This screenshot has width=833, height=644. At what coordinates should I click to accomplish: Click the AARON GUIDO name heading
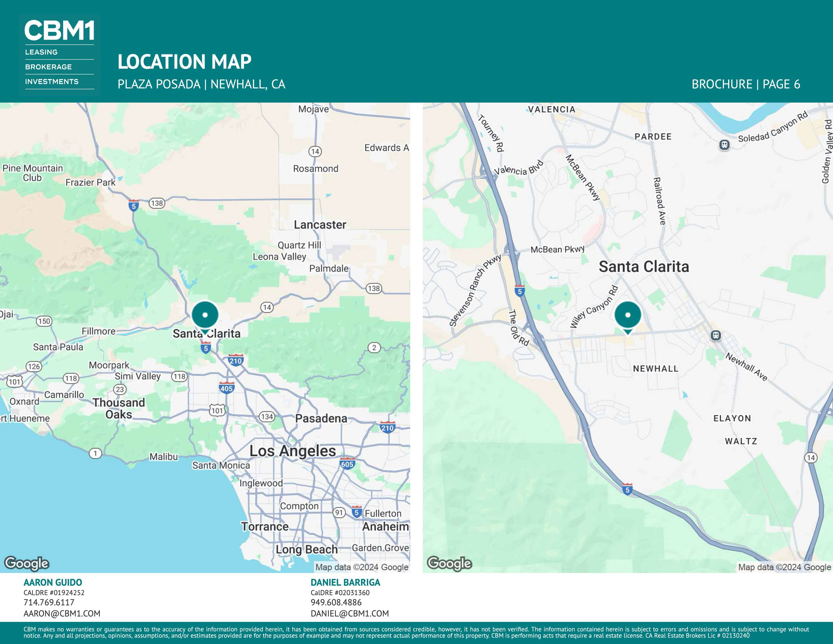(x=53, y=582)
